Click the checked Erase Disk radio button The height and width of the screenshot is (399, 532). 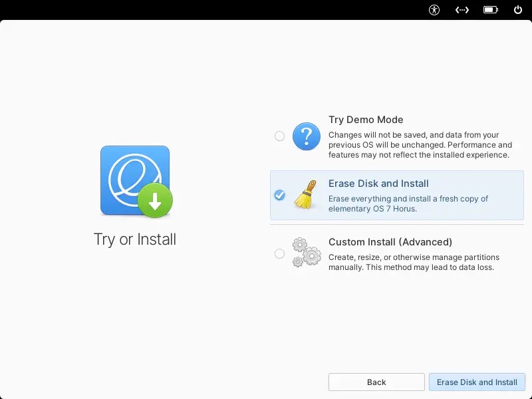(x=279, y=196)
